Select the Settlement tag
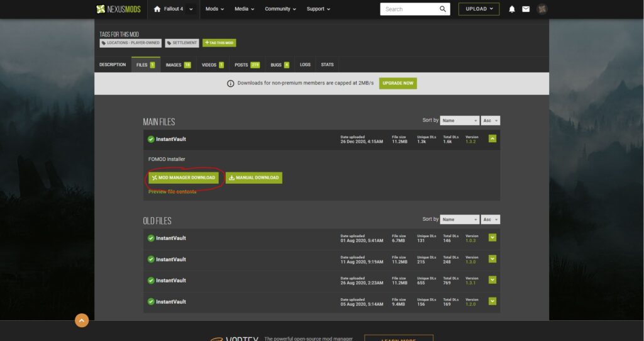 coord(182,43)
